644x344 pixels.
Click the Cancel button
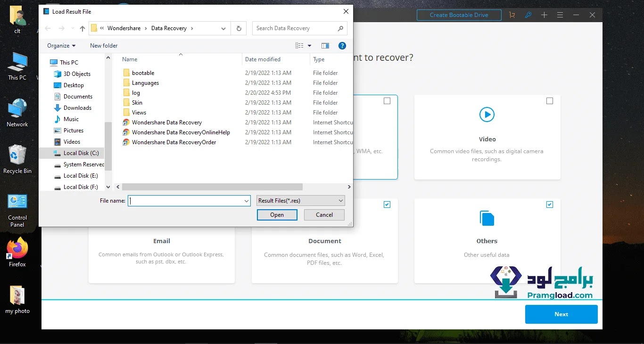point(324,215)
